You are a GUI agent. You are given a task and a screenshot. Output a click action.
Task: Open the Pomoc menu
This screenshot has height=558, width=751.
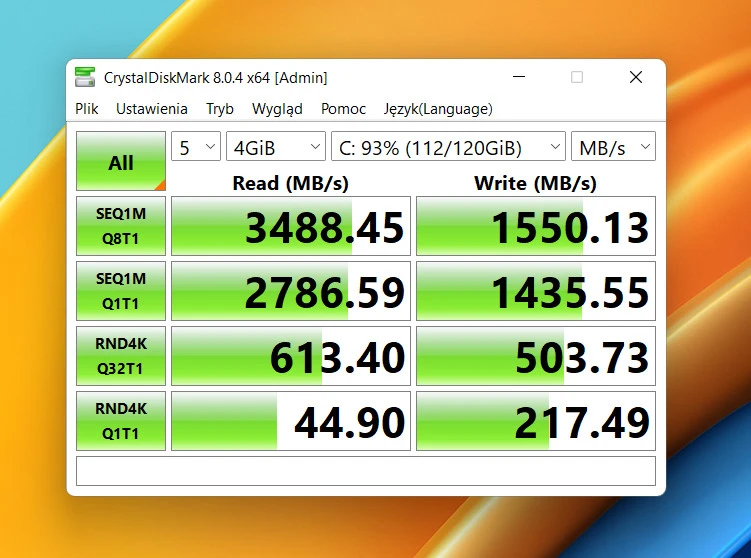[343, 109]
